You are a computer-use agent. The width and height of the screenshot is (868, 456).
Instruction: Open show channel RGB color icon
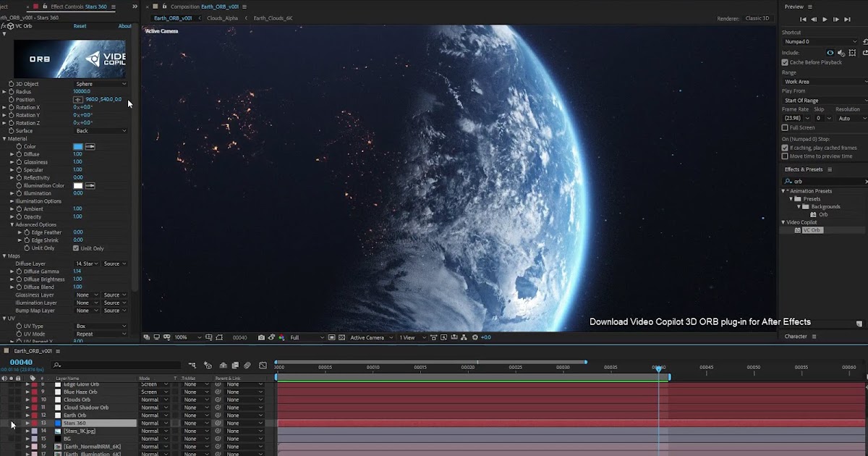coord(281,337)
